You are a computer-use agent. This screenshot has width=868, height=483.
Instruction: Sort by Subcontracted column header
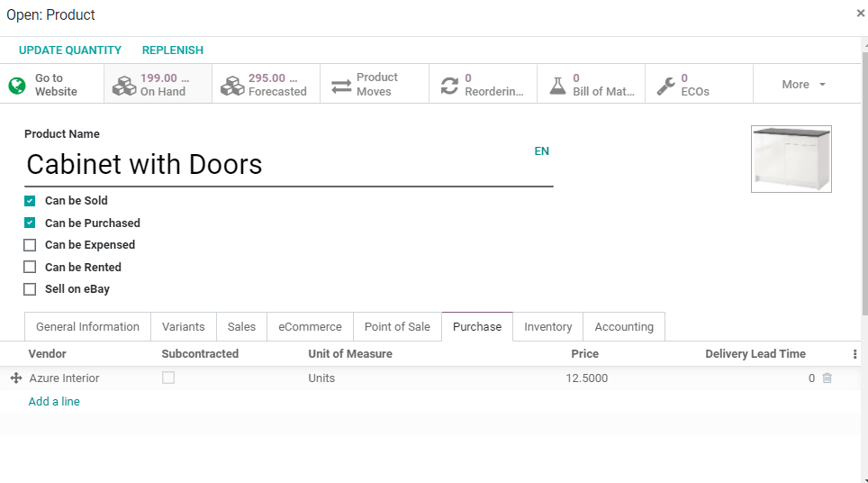[200, 354]
